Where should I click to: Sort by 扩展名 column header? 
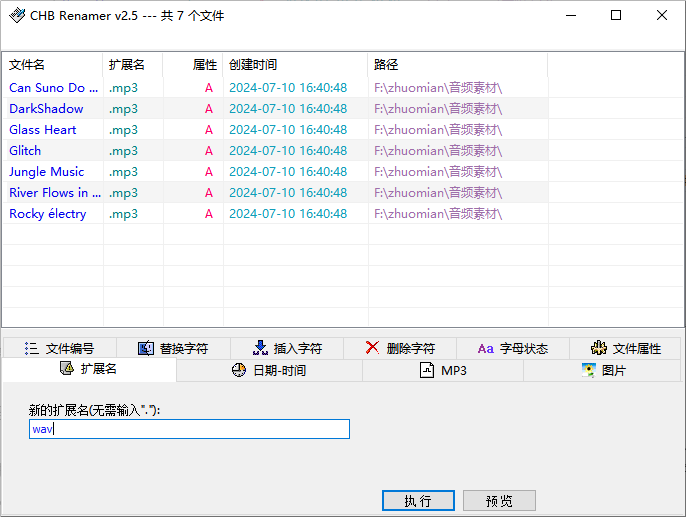click(127, 64)
